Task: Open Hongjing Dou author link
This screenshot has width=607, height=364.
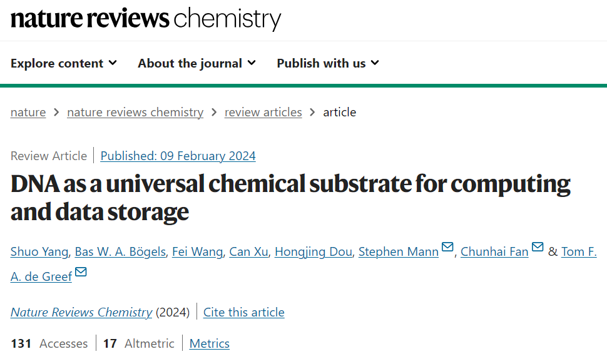Action: coord(314,252)
